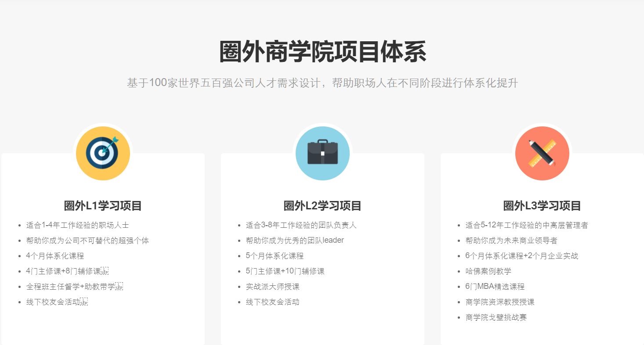The image size is (644, 345).
Task: Click 帮助你成为未来商业领导者
Action: pos(511,241)
